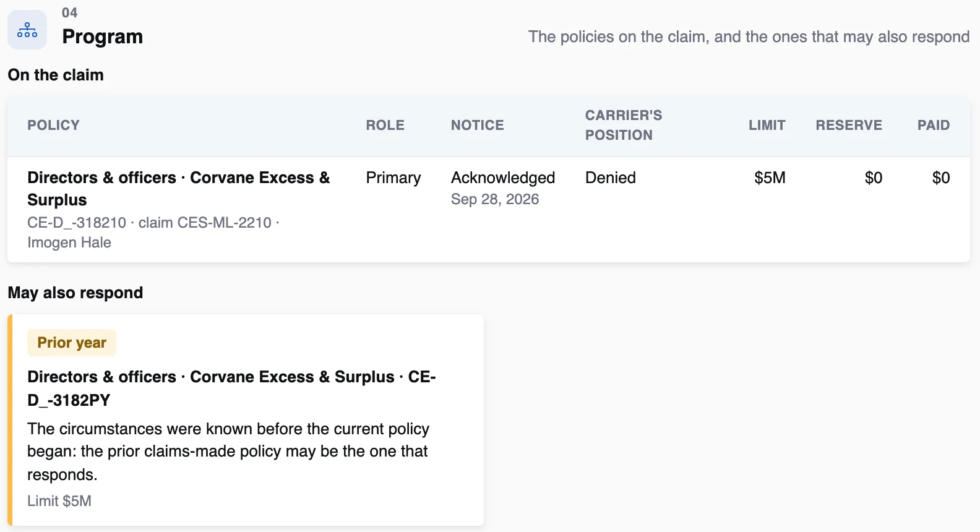
Task: Click the NOTICE column header
Action: pos(478,125)
